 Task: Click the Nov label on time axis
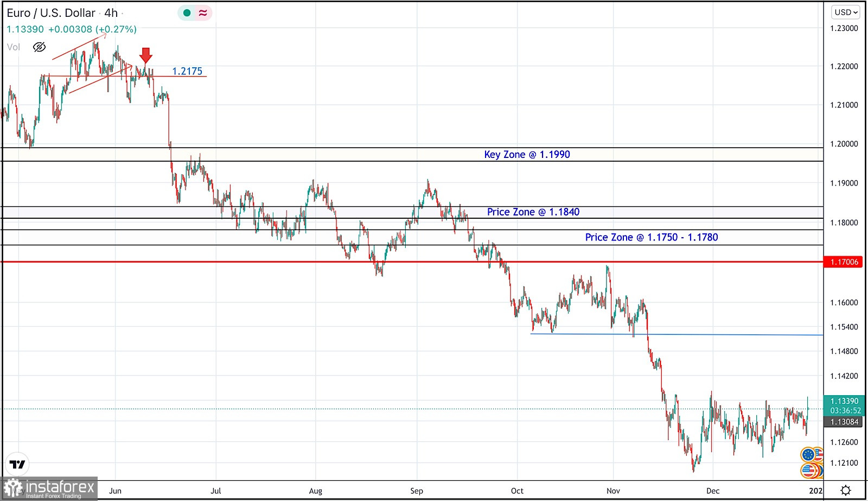(613, 491)
